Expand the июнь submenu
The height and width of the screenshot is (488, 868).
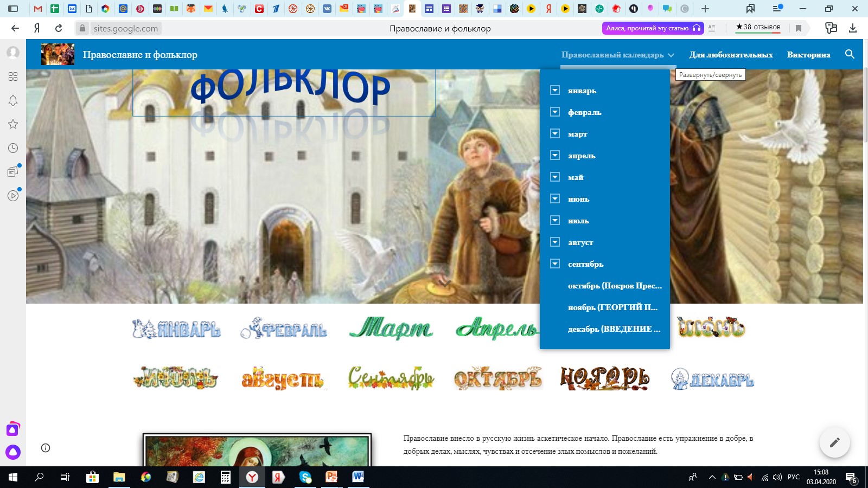tap(554, 198)
